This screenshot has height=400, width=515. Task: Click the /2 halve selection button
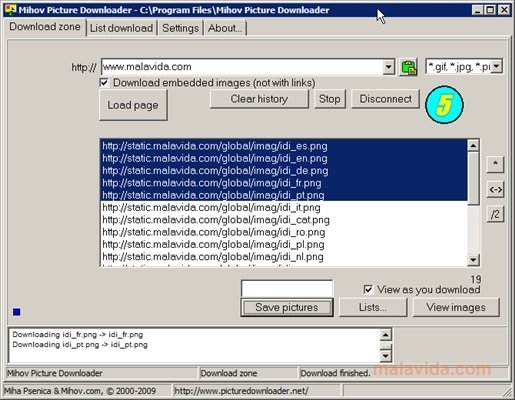pyautogui.click(x=495, y=214)
